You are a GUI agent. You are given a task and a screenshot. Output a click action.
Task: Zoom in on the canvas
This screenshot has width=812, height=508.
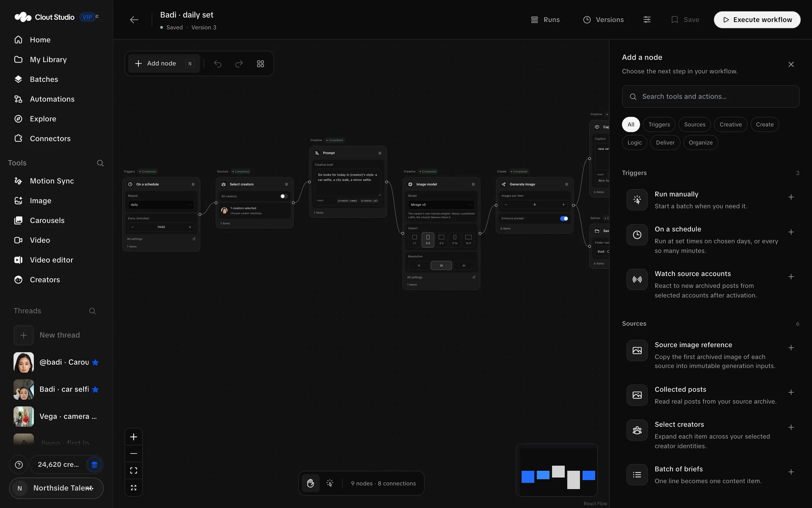(x=134, y=437)
